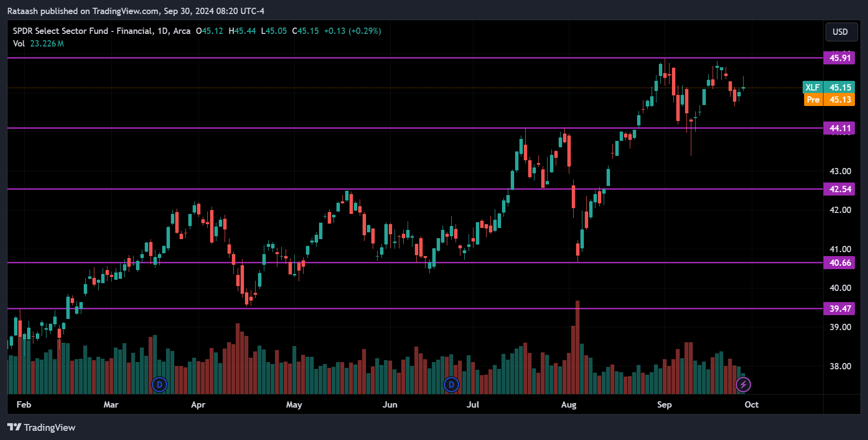Click the purple lightning earnings marker
Screen dimensions: 868x440
tap(743, 385)
